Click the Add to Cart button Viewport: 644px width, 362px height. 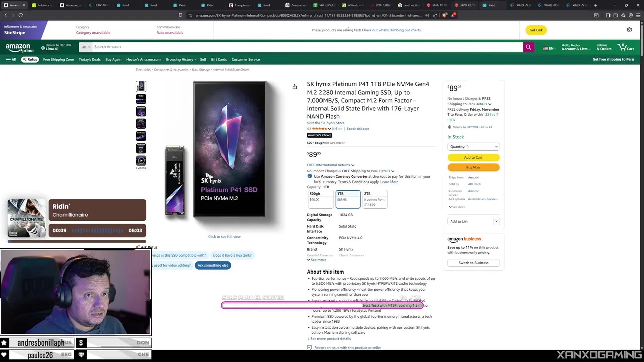point(473,157)
